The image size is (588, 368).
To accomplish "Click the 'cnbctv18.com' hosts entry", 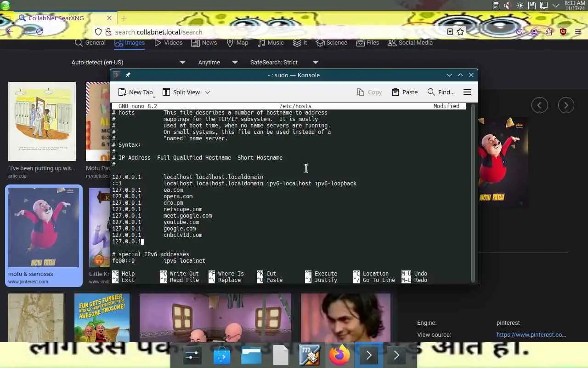I will [x=157, y=235].
